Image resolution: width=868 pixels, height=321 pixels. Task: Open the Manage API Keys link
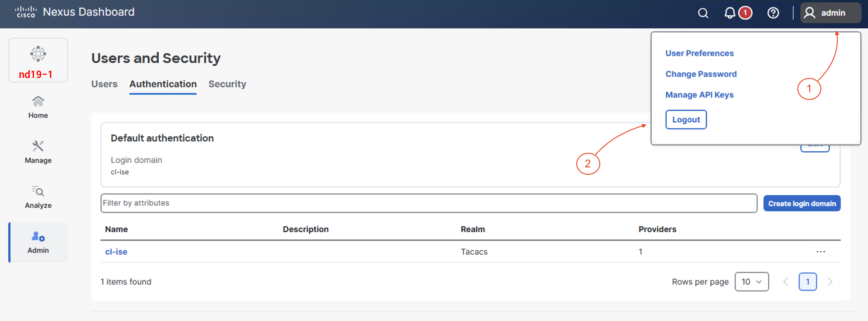click(x=699, y=95)
